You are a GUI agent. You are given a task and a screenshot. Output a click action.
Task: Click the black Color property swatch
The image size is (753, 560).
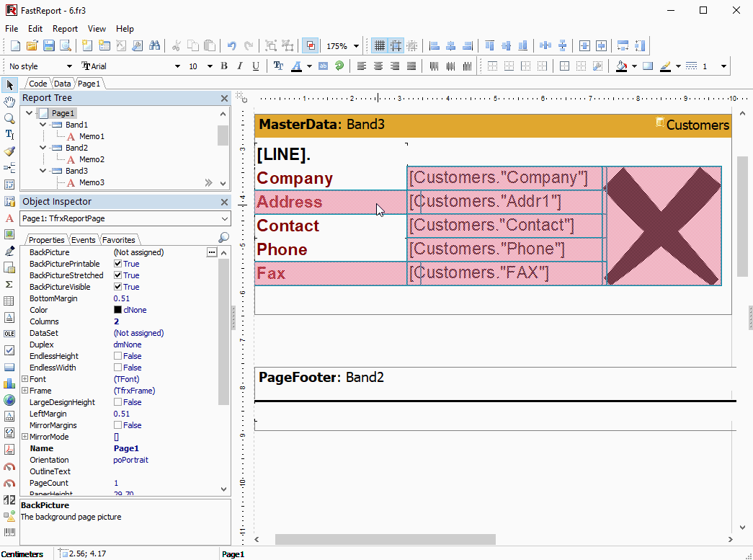(x=117, y=310)
